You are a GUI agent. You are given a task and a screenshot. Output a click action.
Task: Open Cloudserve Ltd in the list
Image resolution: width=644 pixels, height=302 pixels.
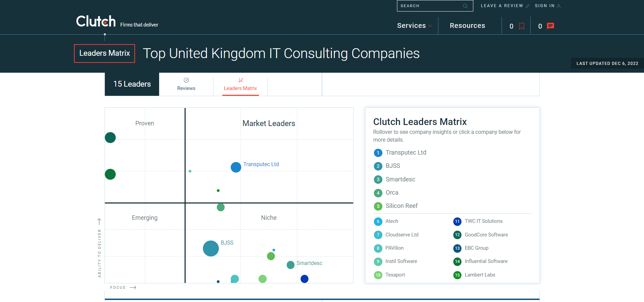click(x=402, y=235)
